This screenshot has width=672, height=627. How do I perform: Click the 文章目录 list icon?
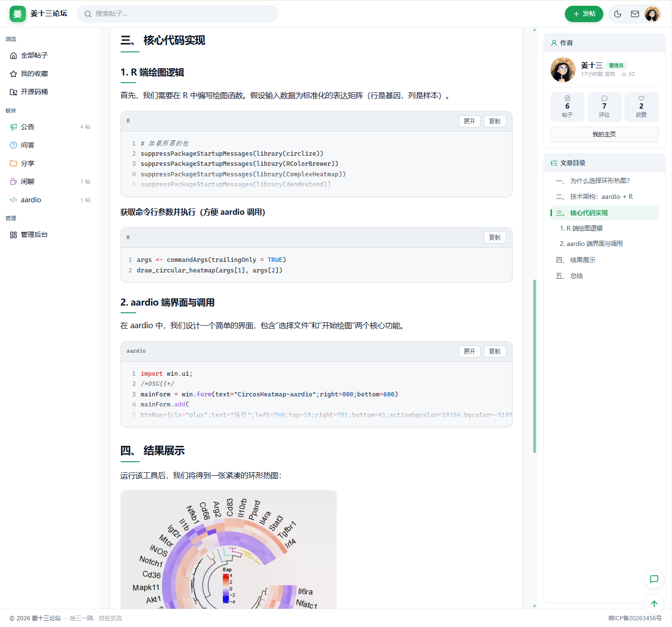tap(554, 163)
